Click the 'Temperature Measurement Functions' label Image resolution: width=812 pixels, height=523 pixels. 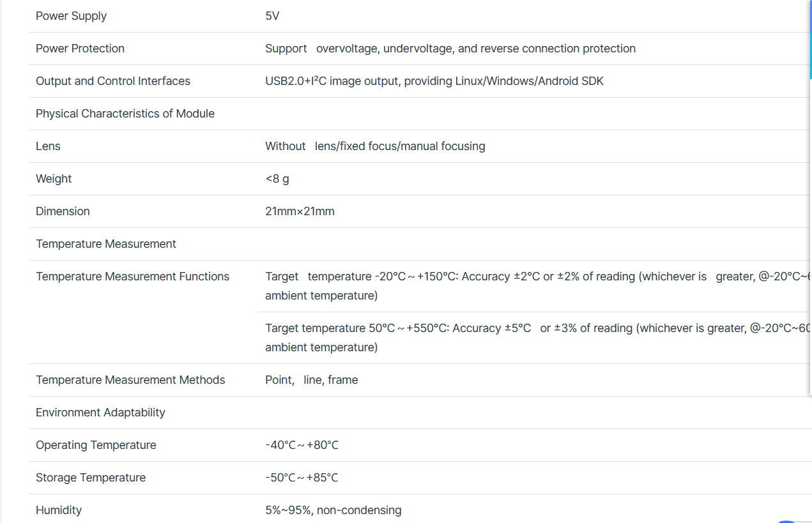pyautogui.click(x=132, y=277)
